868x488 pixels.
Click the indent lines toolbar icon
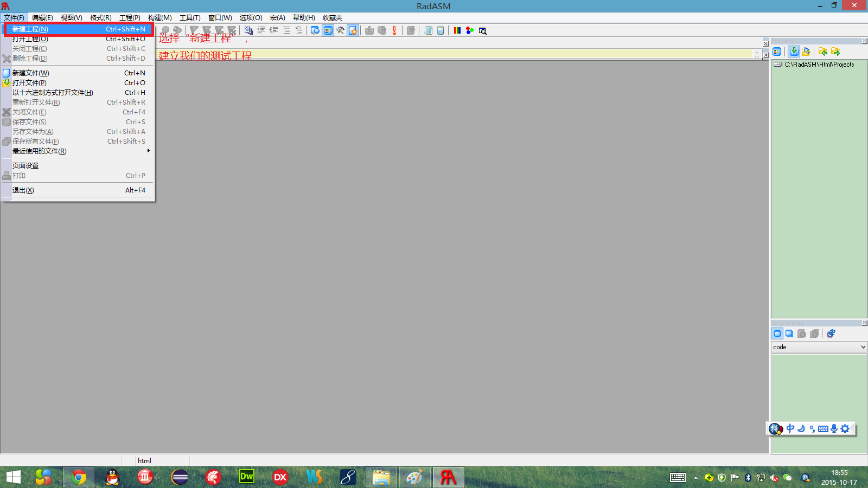pos(261,30)
